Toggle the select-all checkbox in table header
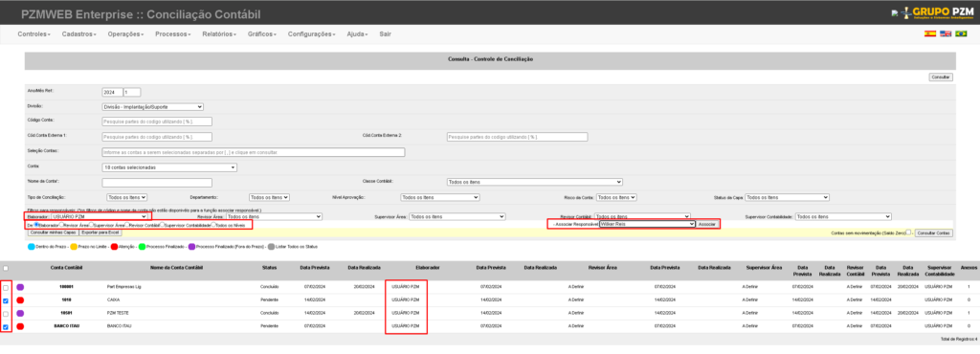Screen dimensions: 980x354 click(x=6, y=269)
